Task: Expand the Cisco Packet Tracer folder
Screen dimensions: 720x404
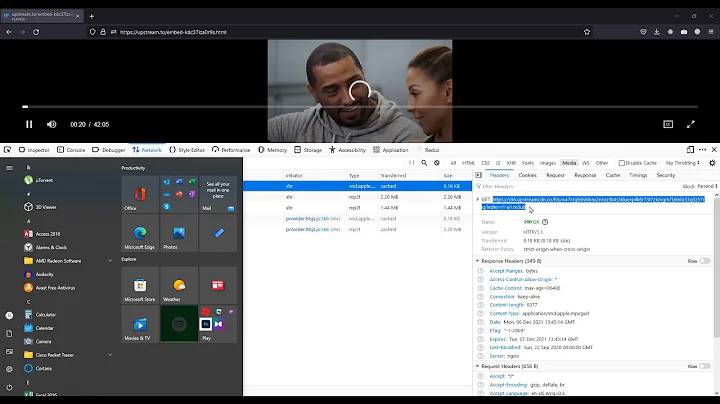Action: click(x=110, y=355)
